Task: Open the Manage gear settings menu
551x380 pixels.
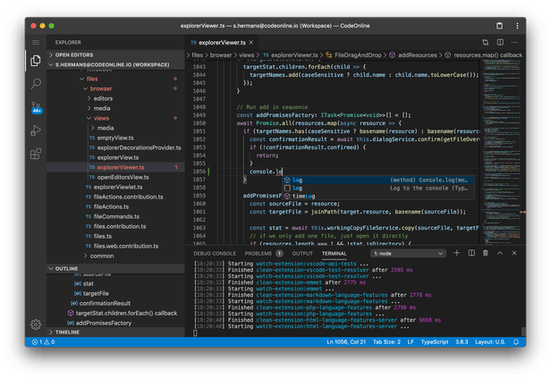Action: [x=35, y=324]
